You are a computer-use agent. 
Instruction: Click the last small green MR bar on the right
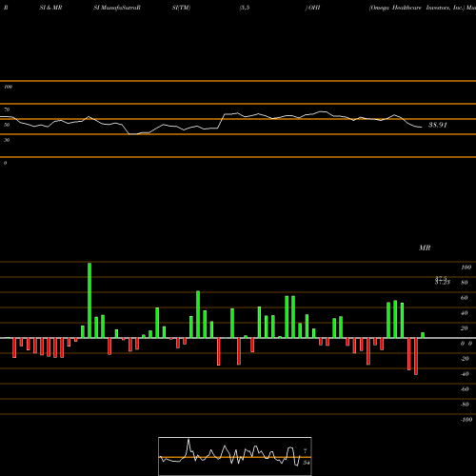(x=423, y=335)
